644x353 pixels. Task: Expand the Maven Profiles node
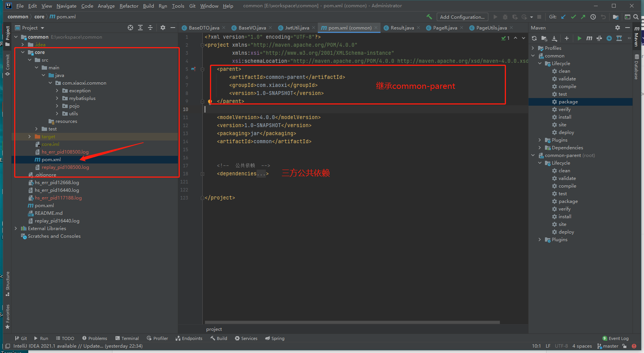(533, 48)
